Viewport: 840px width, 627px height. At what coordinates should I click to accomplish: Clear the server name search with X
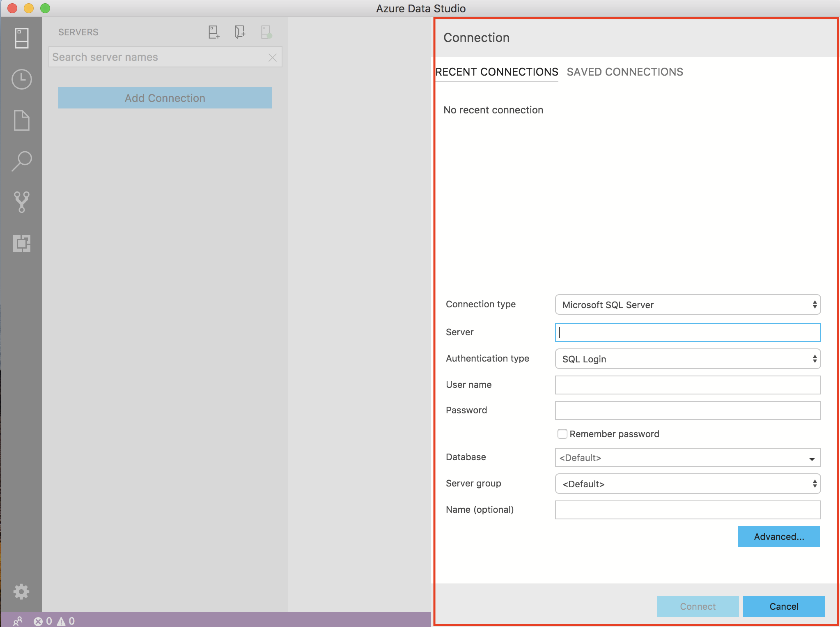(x=272, y=58)
